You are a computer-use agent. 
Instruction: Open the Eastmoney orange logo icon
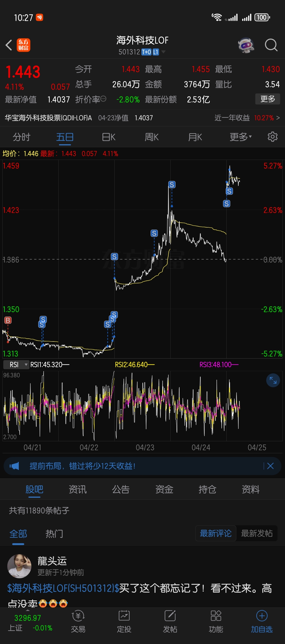pos(24,45)
